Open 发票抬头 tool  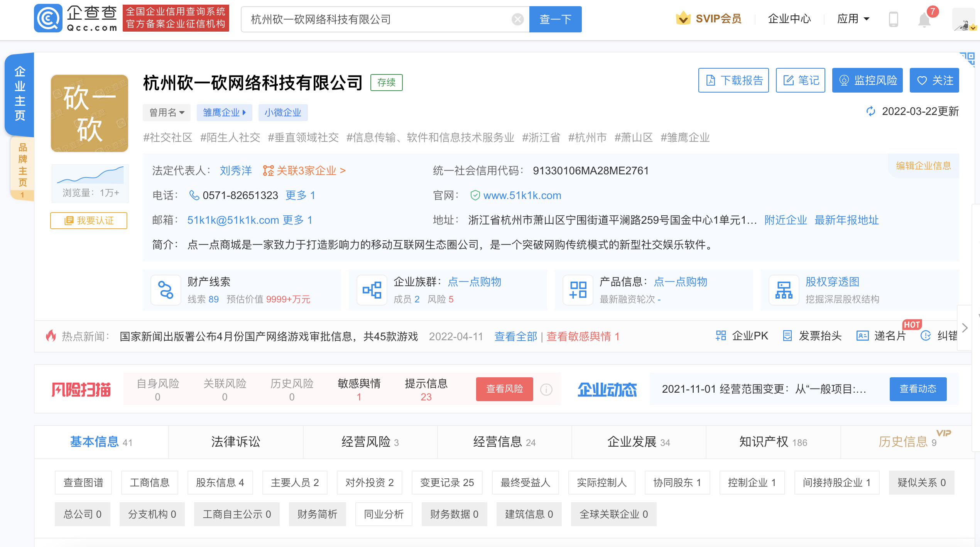click(812, 336)
